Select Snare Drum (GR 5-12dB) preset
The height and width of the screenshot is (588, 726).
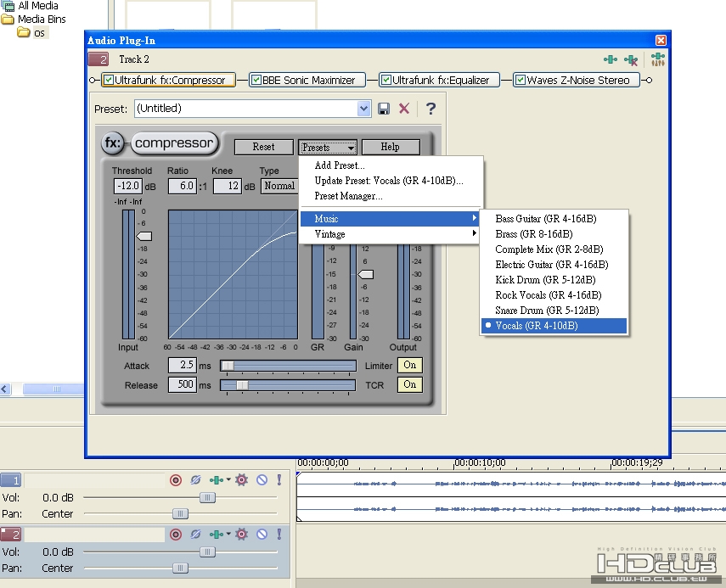click(554, 311)
